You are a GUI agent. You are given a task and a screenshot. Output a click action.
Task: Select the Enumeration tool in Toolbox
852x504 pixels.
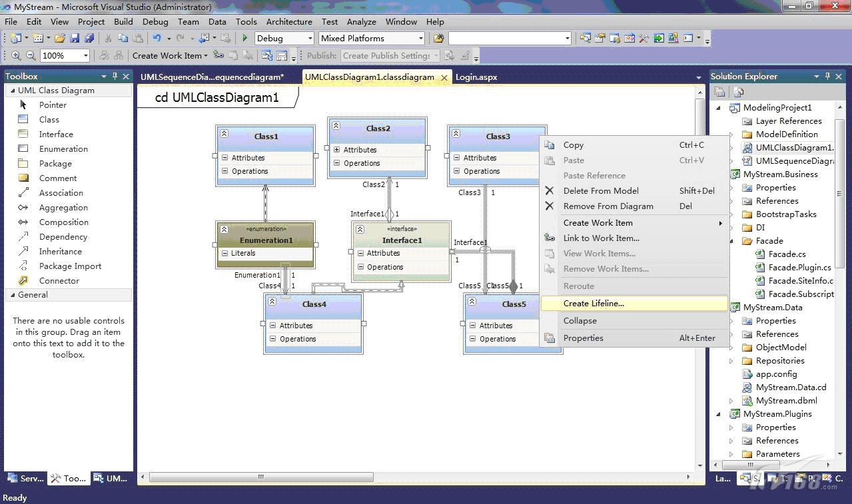[70, 149]
